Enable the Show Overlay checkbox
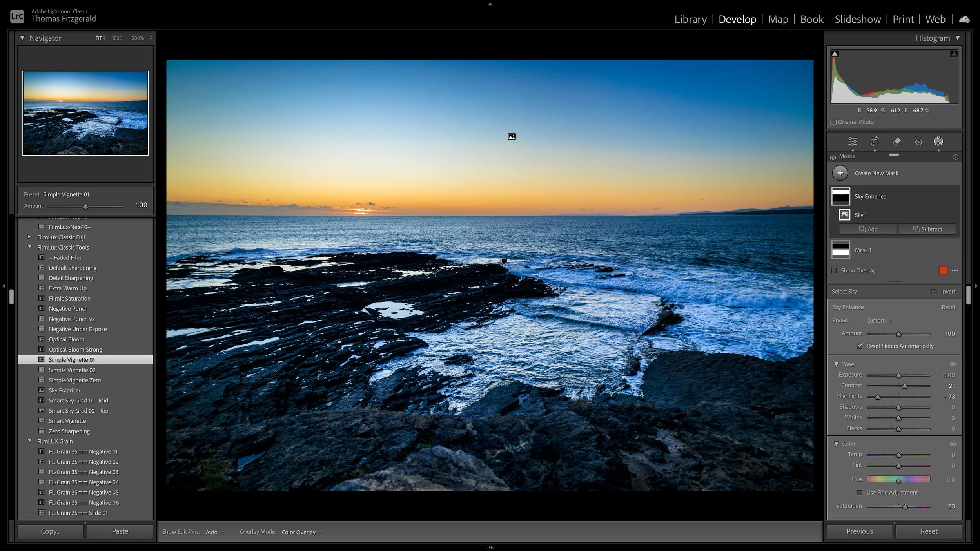The width and height of the screenshot is (980, 551). [834, 270]
